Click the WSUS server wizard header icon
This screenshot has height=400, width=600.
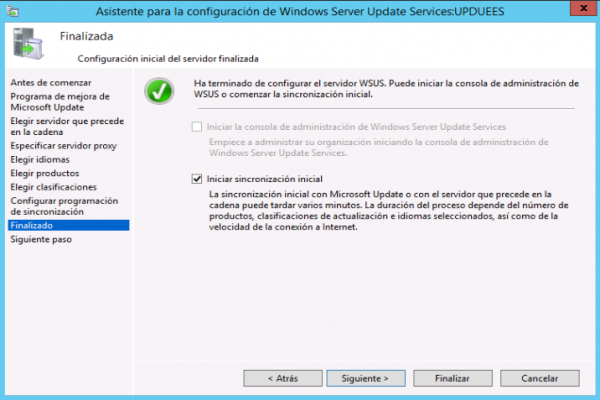pyautogui.click(x=27, y=44)
